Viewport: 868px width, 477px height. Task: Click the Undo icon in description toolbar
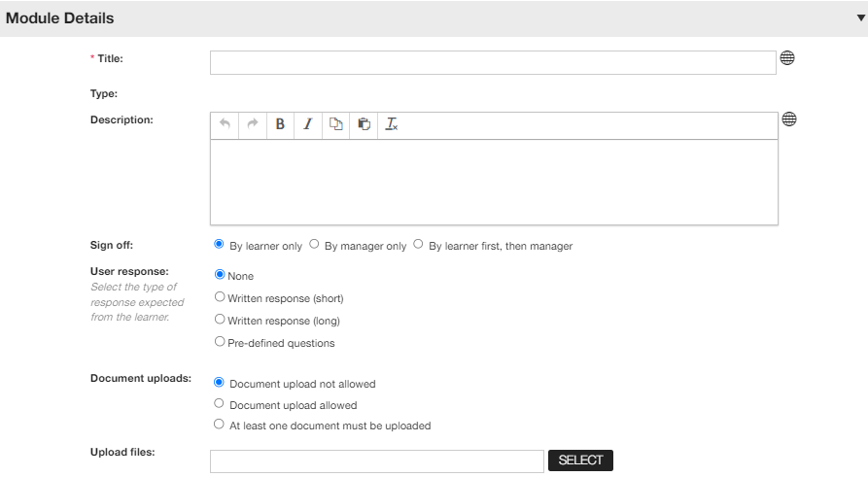tap(225, 124)
